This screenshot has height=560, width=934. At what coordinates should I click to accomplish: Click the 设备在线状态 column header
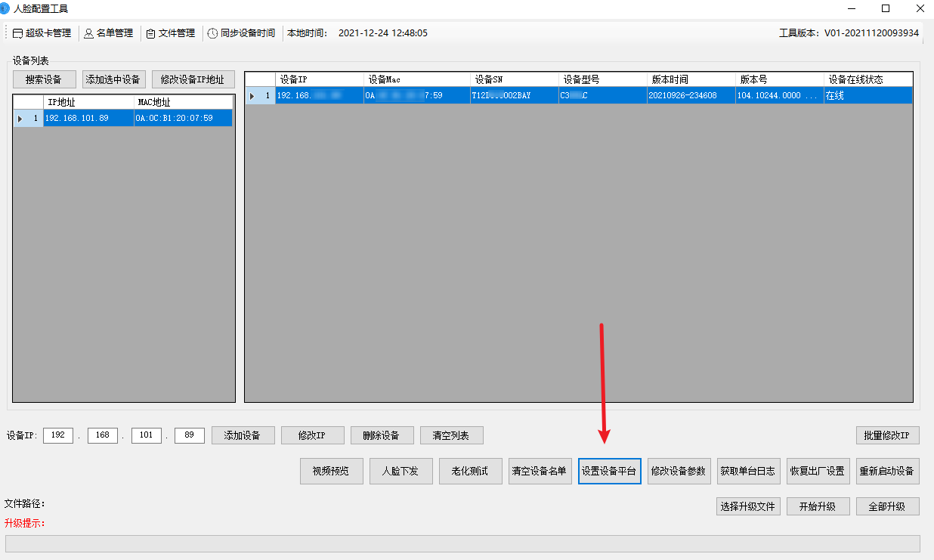(x=868, y=79)
